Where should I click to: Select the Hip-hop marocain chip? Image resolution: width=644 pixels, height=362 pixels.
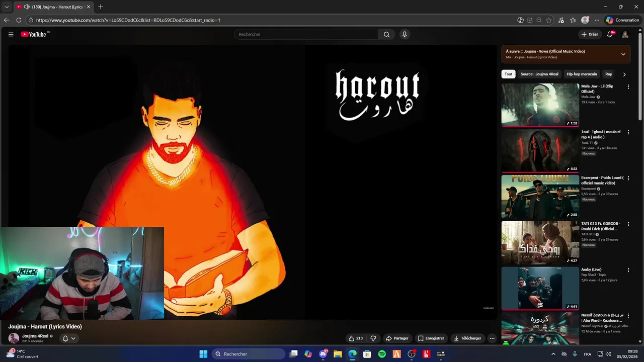point(582,74)
